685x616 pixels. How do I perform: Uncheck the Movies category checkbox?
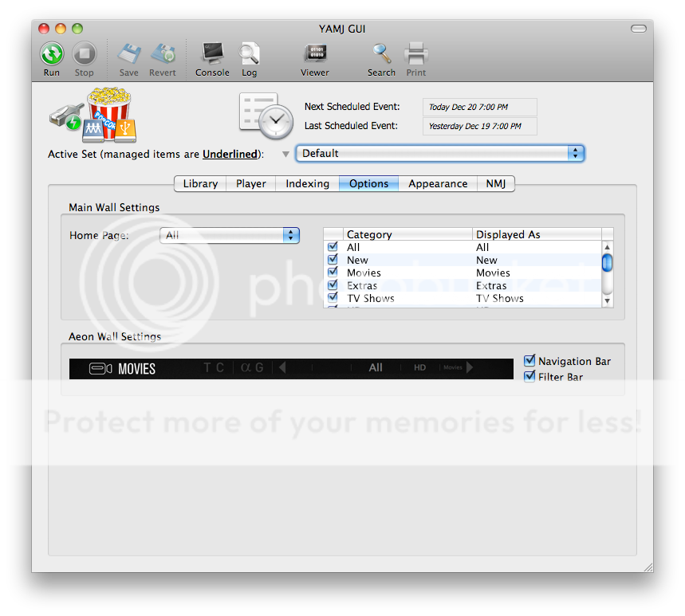[x=333, y=273]
